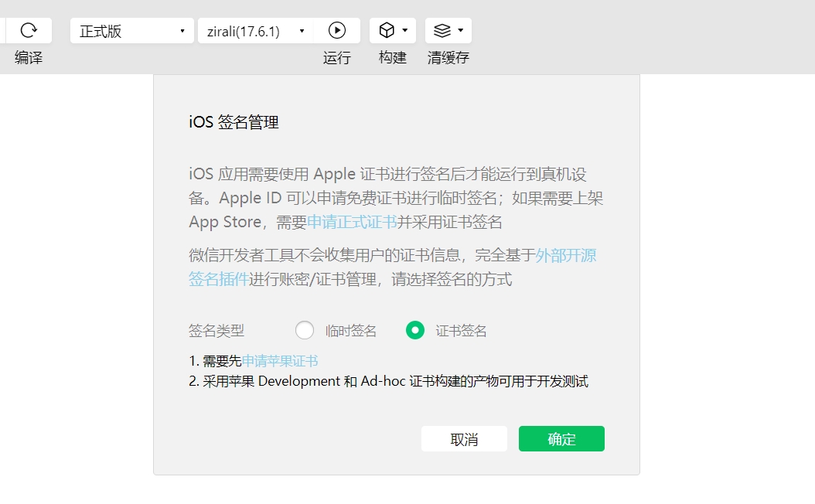Viewport: 815px width, 504px height.
Task: Click the iOS 签名管理 dialog title
Action: pyautogui.click(x=234, y=122)
